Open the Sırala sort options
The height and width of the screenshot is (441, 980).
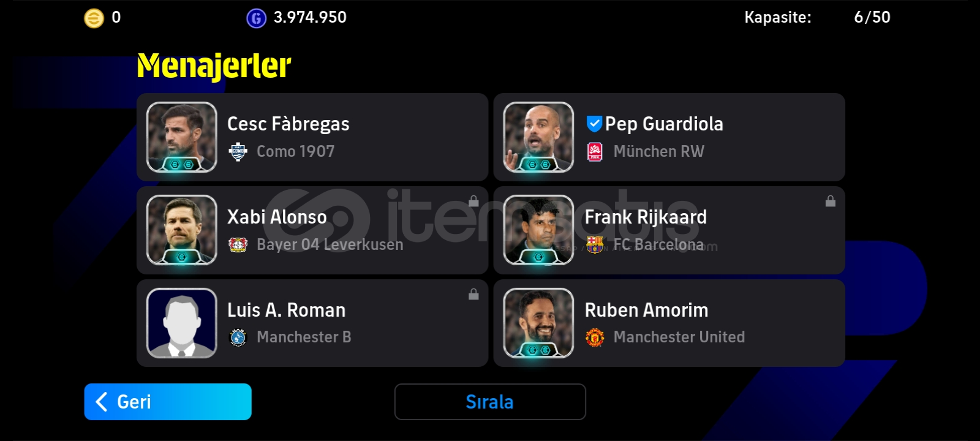tap(490, 402)
